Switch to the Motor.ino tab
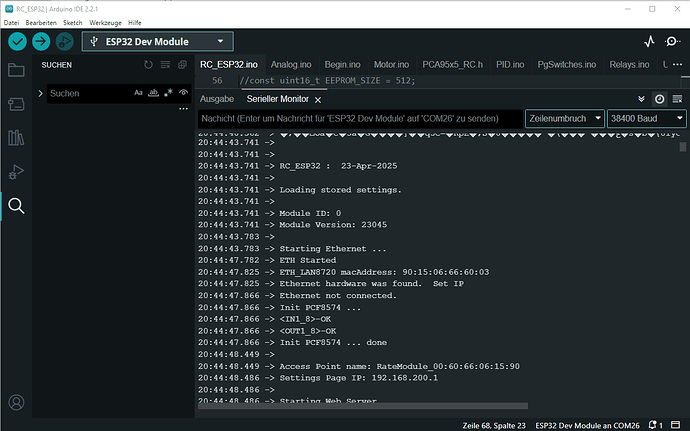Screen dimensions: 690x431 391,65
